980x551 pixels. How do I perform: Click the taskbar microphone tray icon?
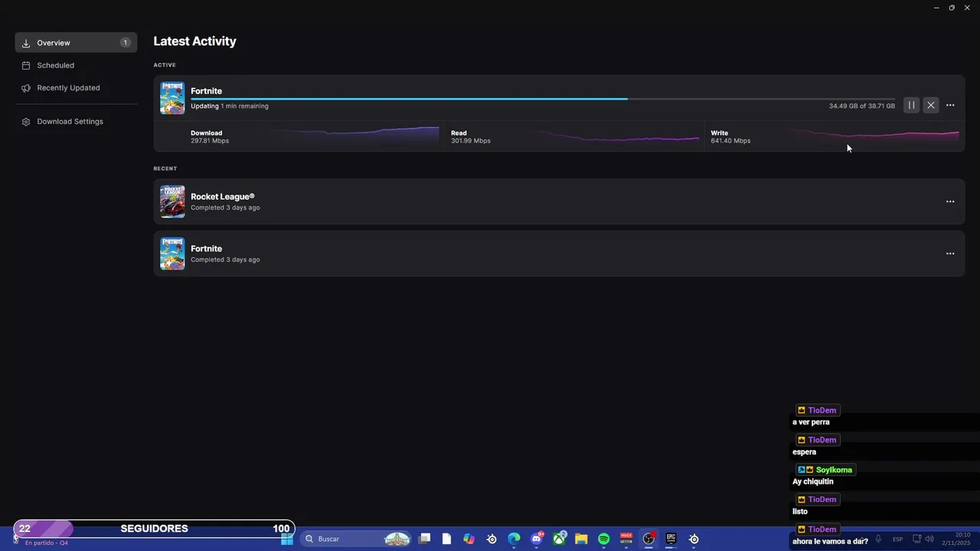878,540
